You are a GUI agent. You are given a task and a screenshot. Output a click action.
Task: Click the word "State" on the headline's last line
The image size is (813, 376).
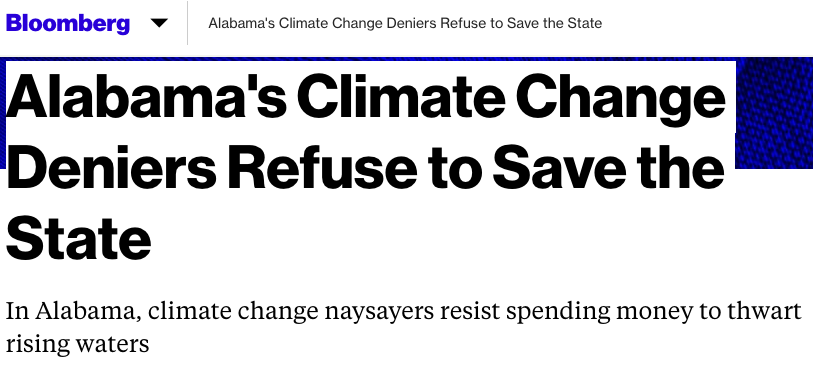(x=79, y=237)
